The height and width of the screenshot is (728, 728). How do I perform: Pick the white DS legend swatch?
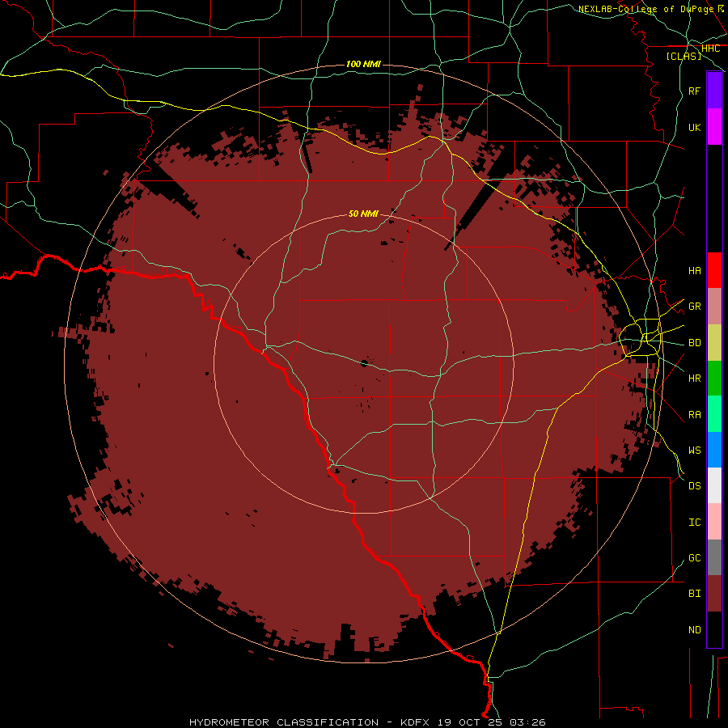[714, 485]
